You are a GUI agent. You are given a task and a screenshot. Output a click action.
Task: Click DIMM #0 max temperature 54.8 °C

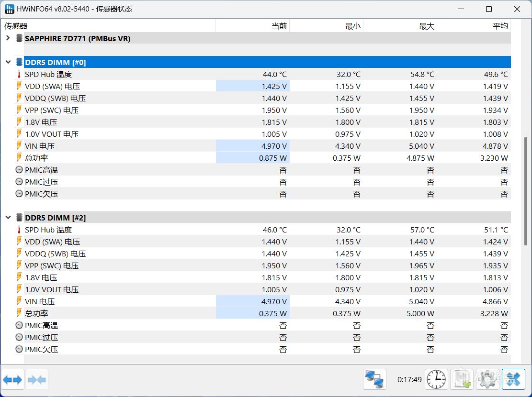[x=422, y=74]
